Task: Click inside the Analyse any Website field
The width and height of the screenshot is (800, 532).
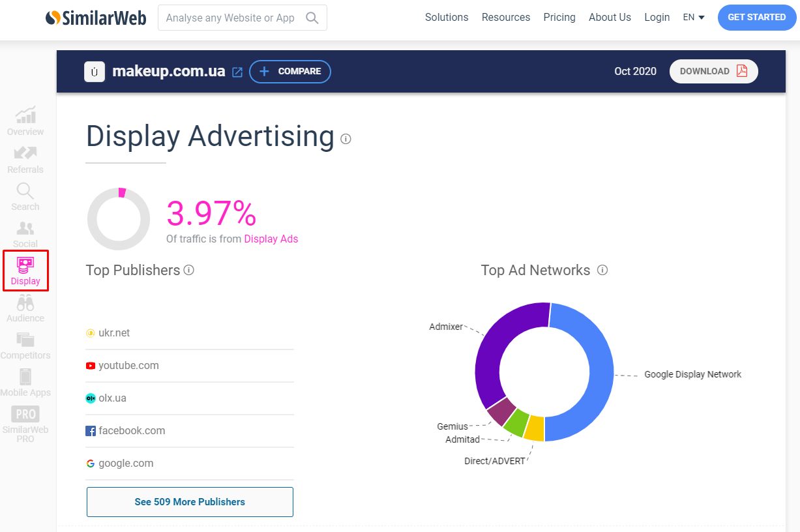Action: pyautogui.click(x=228, y=18)
